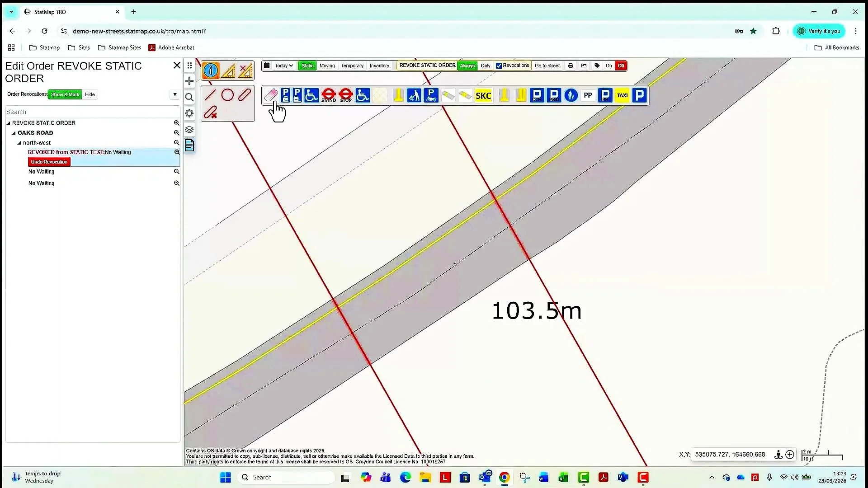Collapse the OAKS ROAD tree node
This screenshot has width=868, height=488.
[14, 133]
